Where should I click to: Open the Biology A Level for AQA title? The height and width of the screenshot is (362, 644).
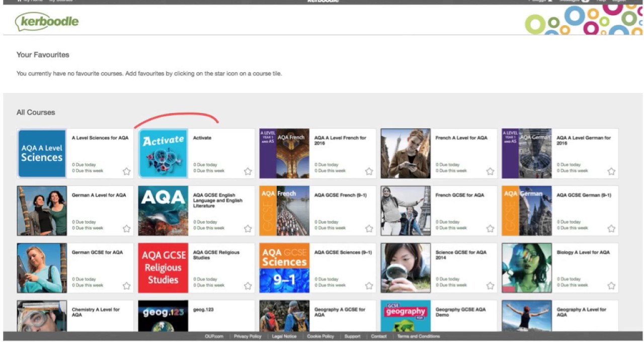pos(583,252)
